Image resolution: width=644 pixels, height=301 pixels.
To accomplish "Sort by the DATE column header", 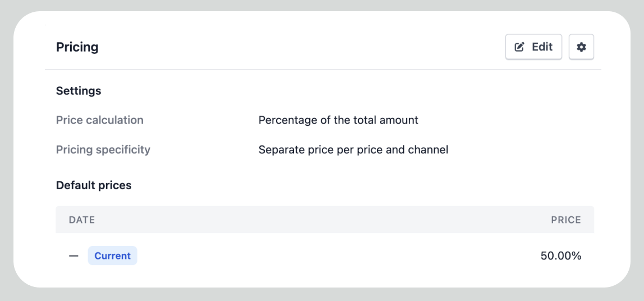I will (x=82, y=220).
